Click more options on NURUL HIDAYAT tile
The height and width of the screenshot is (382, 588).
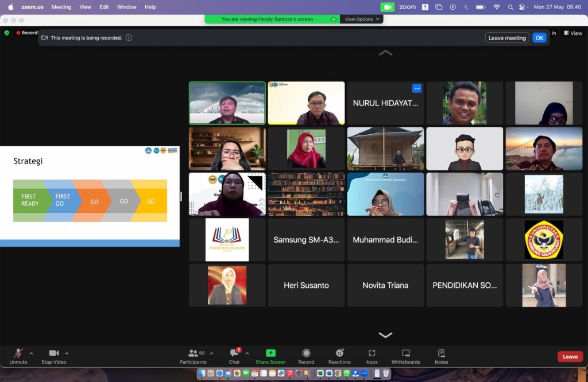point(417,88)
